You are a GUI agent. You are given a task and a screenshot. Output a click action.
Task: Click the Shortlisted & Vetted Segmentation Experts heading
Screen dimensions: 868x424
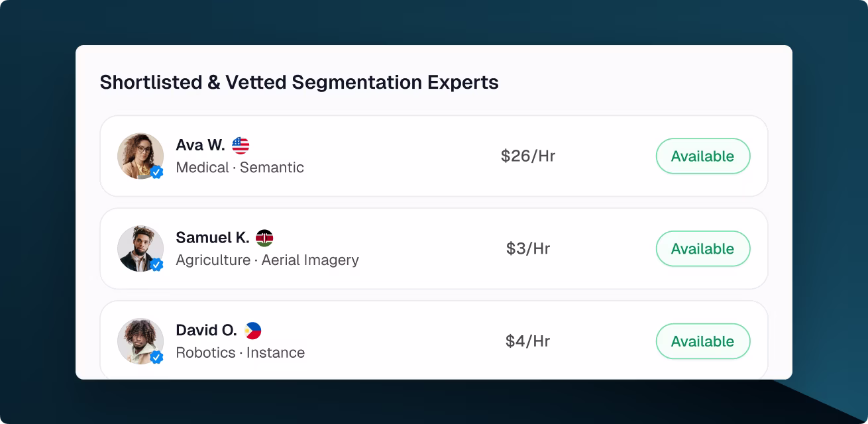click(299, 82)
